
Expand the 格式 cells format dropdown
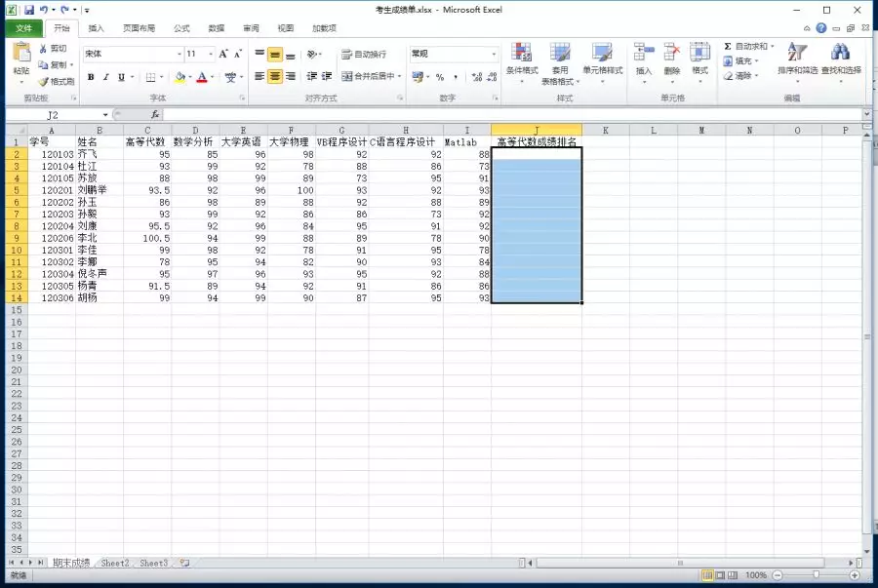[699, 82]
